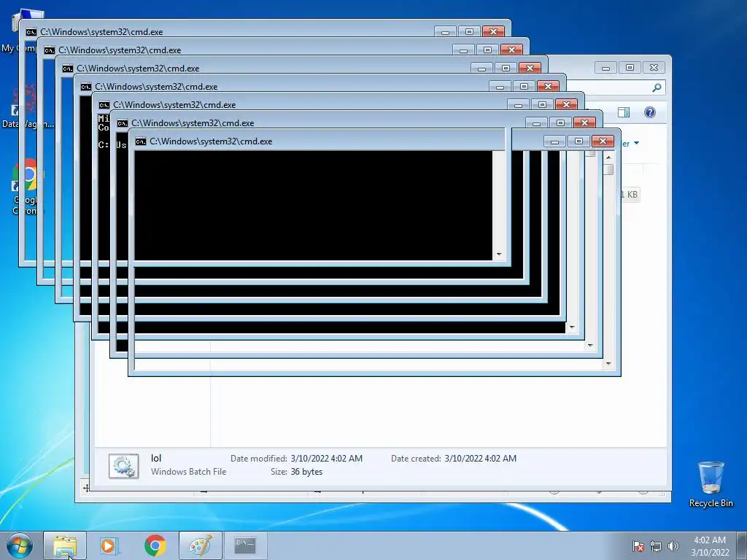Select the lol batch file details icon
The image size is (747, 560).
click(123, 466)
